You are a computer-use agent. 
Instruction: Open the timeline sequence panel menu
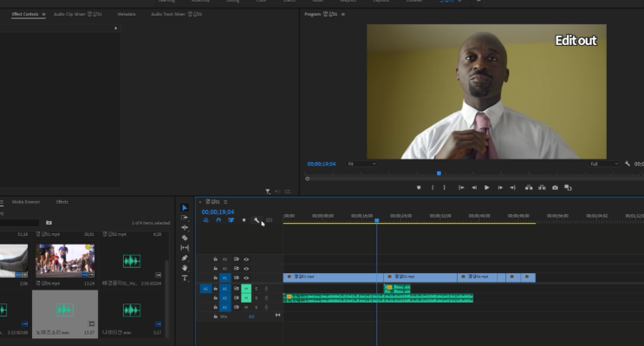point(225,202)
